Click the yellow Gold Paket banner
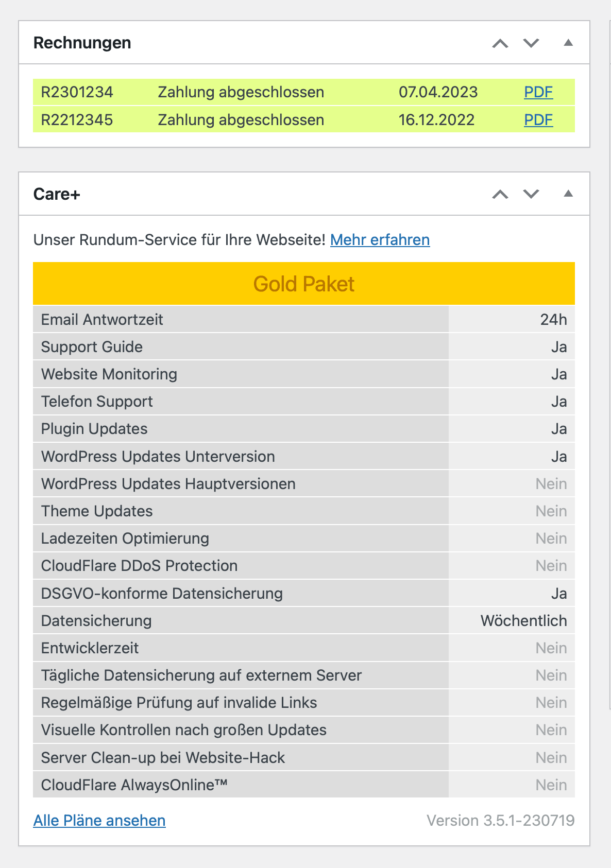Screen dimensions: 611x868 [x=303, y=284]
